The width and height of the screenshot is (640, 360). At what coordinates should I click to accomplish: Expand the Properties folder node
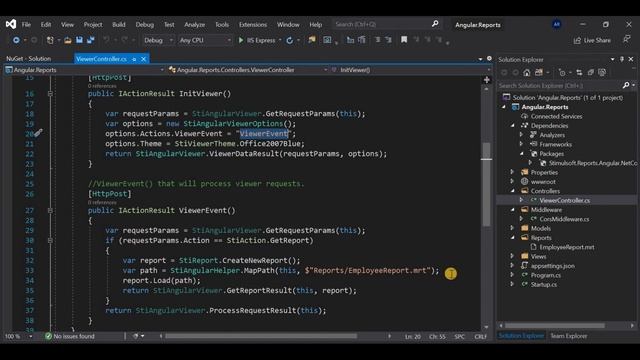tap(512, 172)
